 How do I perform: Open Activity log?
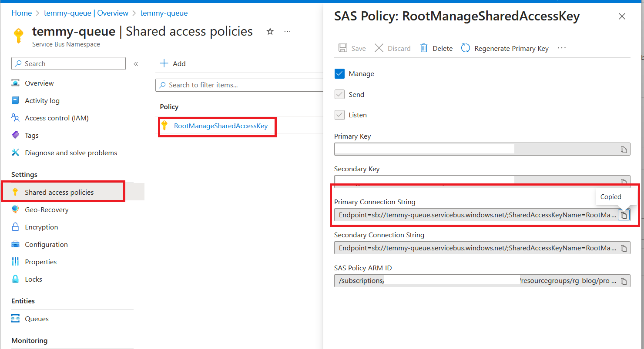pyautogui.click(x=42, y=100)
